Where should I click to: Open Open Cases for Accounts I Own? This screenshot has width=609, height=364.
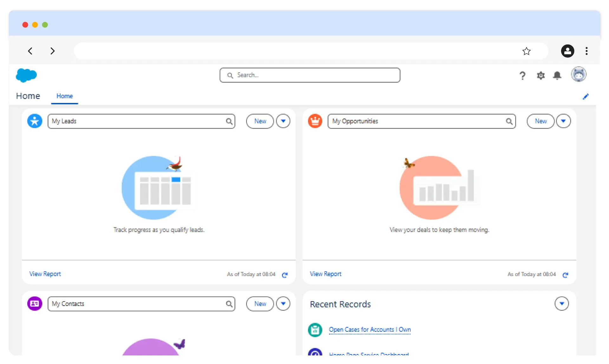point(370,330)
